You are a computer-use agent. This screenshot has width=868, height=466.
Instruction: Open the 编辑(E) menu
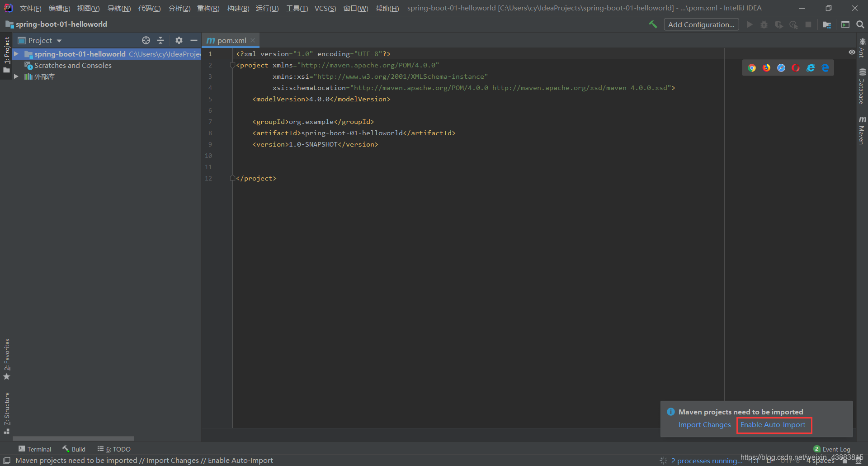(x=60, y=8)
